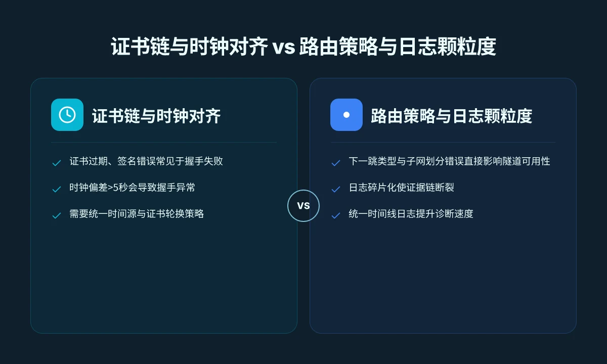This screenshot has height=364, width=607.
Task: Click the text 下一跳类型与子网划分错误直接影响隧道可用性
Action: pos(449,161)
